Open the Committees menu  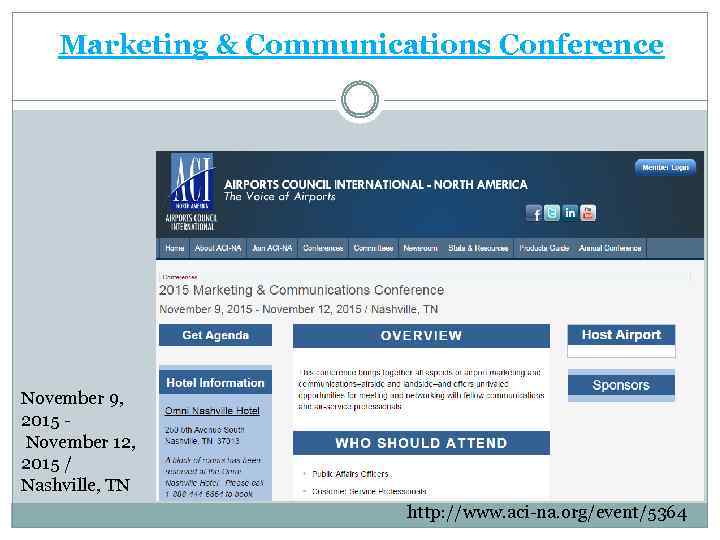click(373, 248)
